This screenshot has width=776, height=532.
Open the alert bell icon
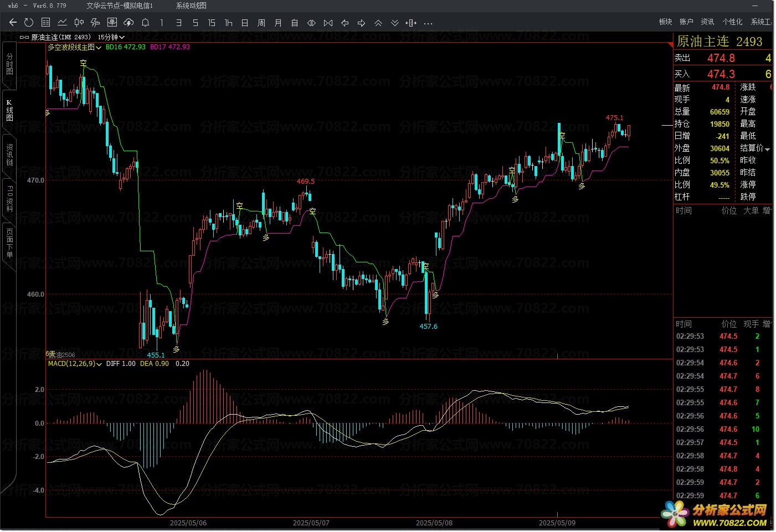click(145, 23)
